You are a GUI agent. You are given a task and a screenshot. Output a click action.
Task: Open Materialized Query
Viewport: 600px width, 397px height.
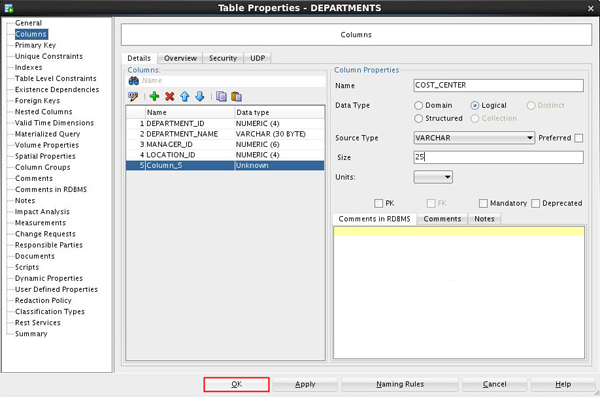47,134
